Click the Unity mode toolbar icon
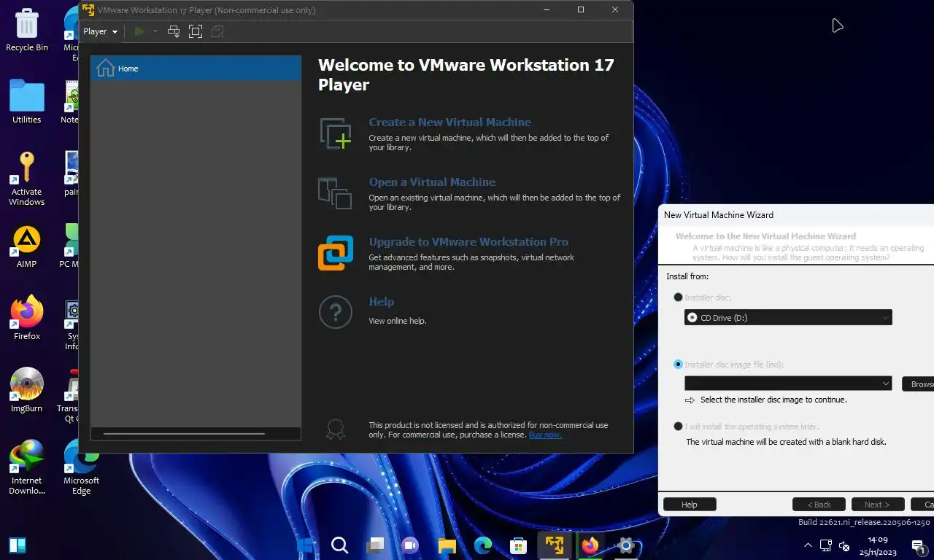The height and width of the screenshot is (560, 934). pyautogui.click(x=217, y=31)
